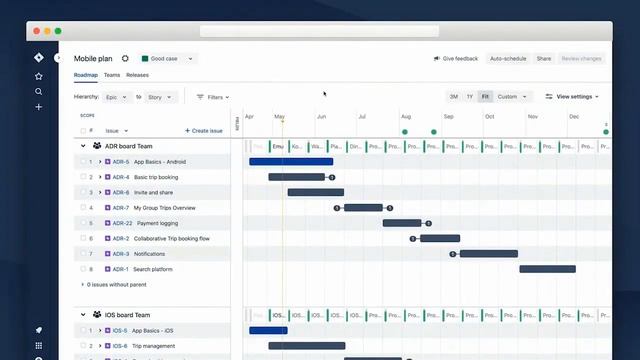Click the epic icon for ADR-5

tap(108, 162)
